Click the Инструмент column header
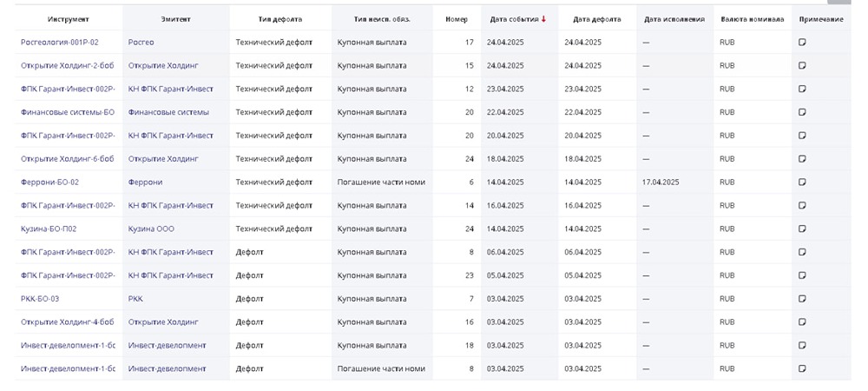Screen dimensions: 868x391 (68, 19)
